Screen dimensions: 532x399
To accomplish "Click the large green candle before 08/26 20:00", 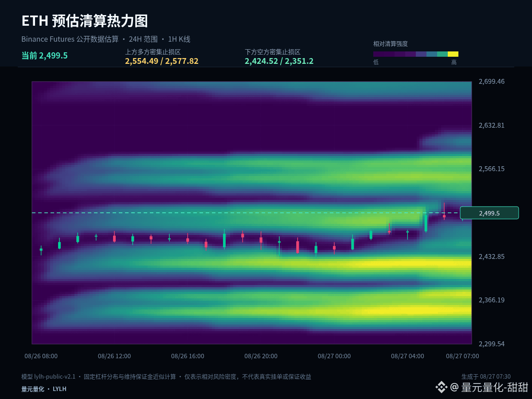I will [x=224, y=240].
